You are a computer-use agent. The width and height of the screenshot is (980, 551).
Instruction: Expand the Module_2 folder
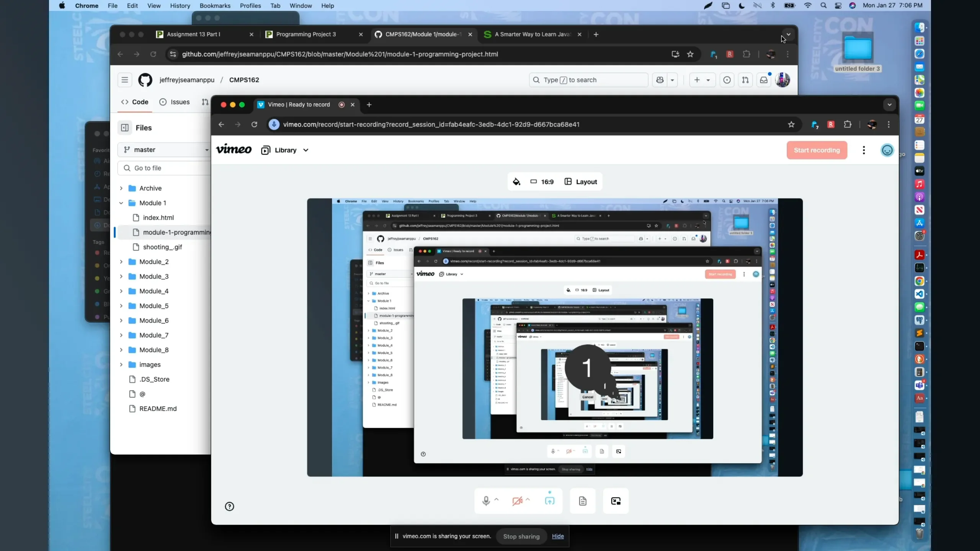(121, 262)
